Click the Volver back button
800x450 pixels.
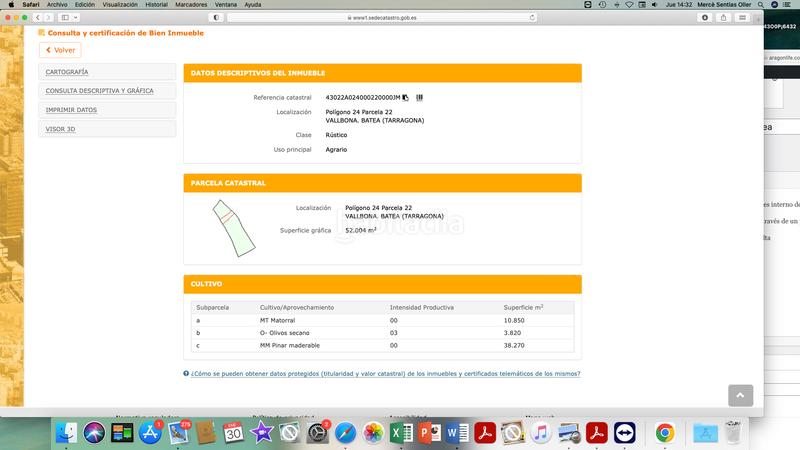[x=60, y=50]
